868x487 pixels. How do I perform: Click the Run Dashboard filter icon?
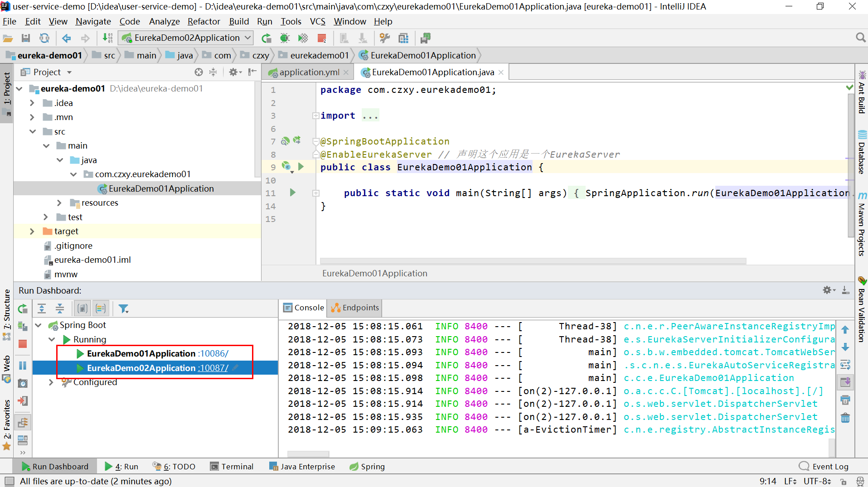[x=123, y=309]
